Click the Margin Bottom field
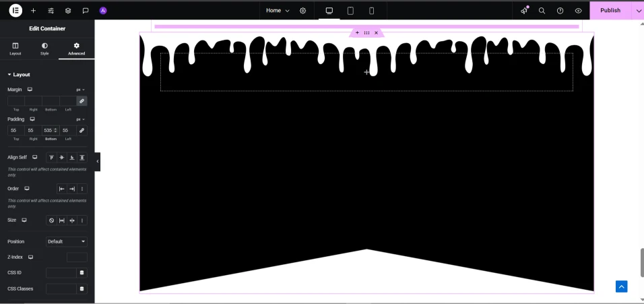Screen dimensions: 644x304 pos(51,100)
